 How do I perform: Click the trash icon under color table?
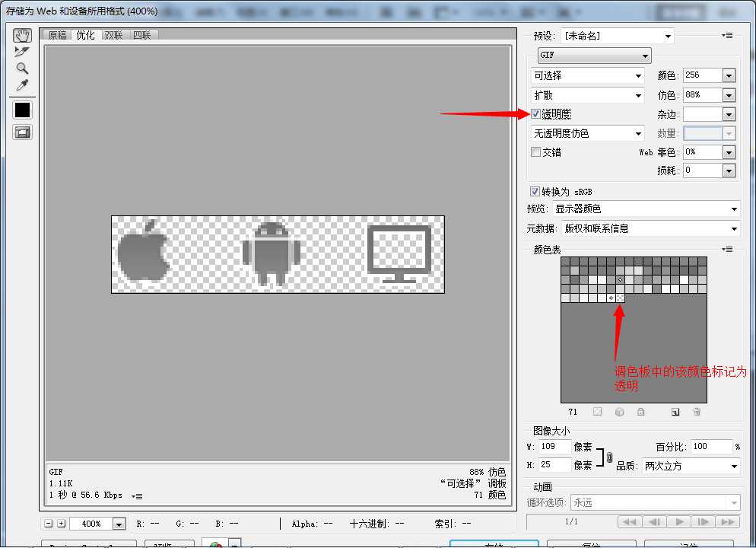[x=697, y=412]
